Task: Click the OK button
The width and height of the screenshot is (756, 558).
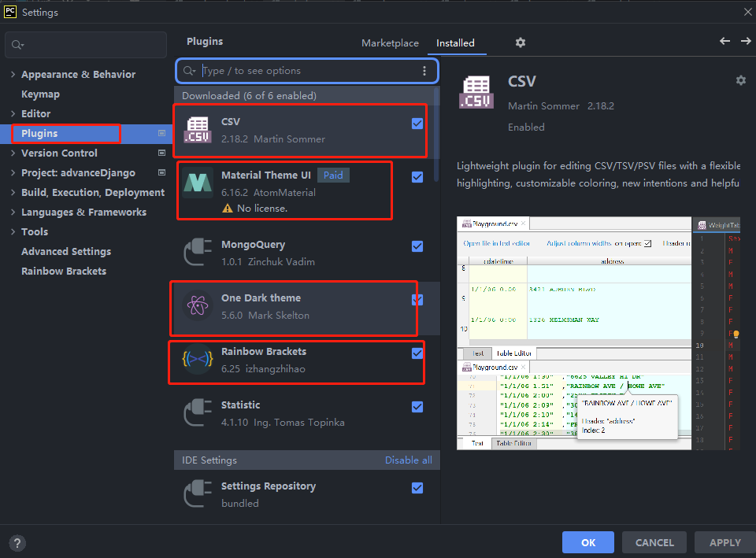Action: (x=588, y=542)
